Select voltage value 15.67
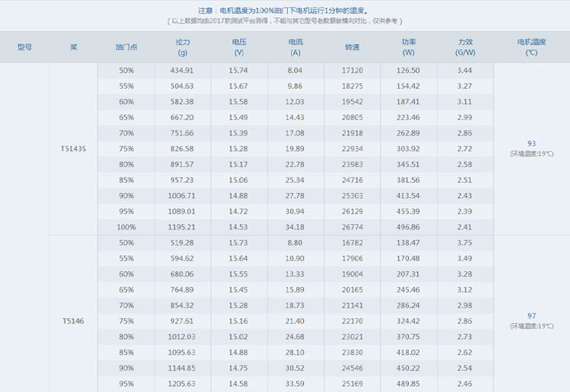This screenshot has height=392, width=570. pos(238,86)
